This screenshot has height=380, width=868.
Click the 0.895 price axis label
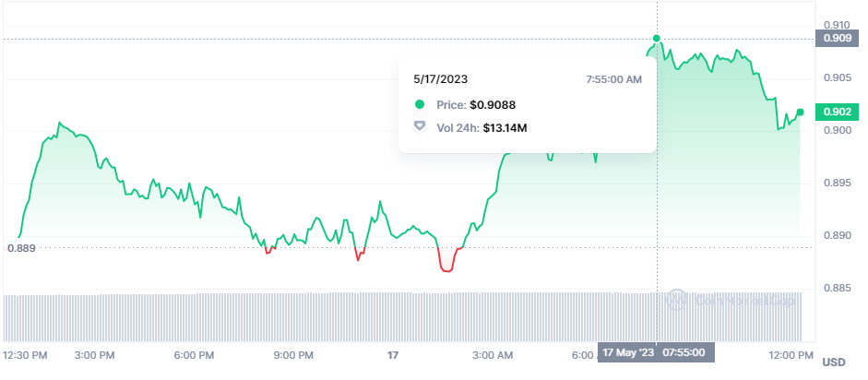[x=837, y=184]
